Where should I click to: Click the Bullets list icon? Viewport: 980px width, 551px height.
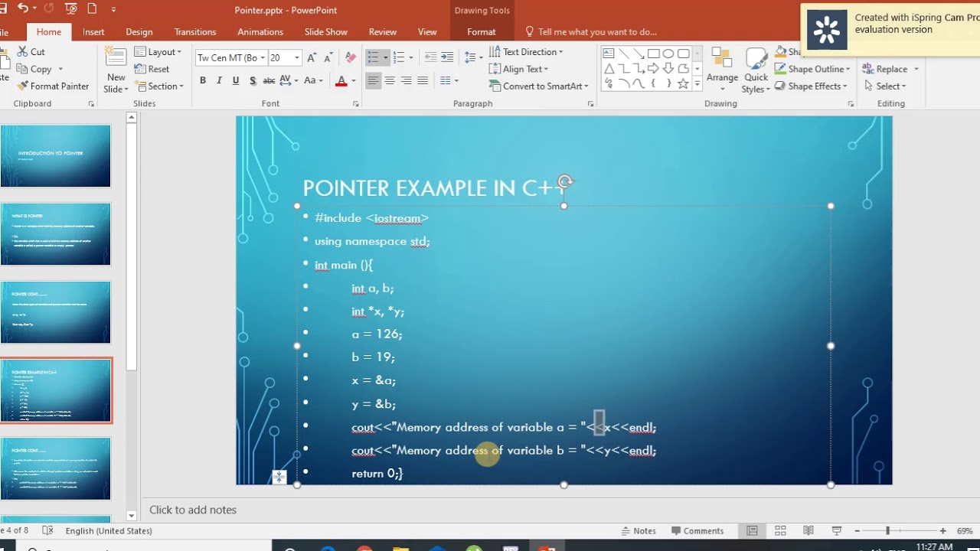(x=373, y=57)
